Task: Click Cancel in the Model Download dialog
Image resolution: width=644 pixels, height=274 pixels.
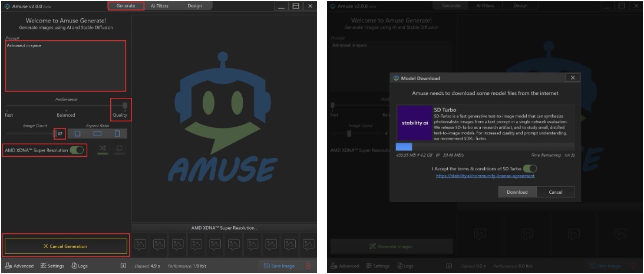Action: pyautogui.click(x=556, y=192)
